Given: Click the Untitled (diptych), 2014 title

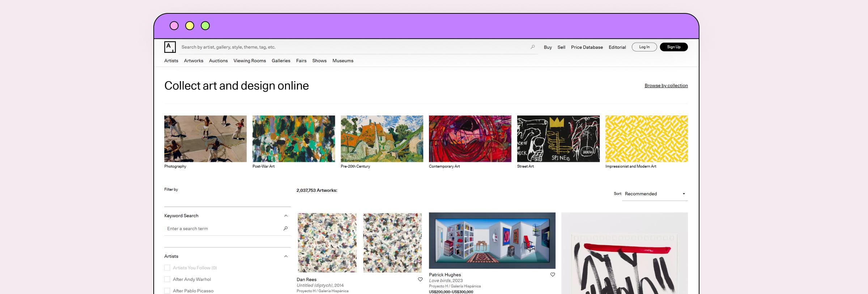Looking at the screenshot, I should [320, 285].
